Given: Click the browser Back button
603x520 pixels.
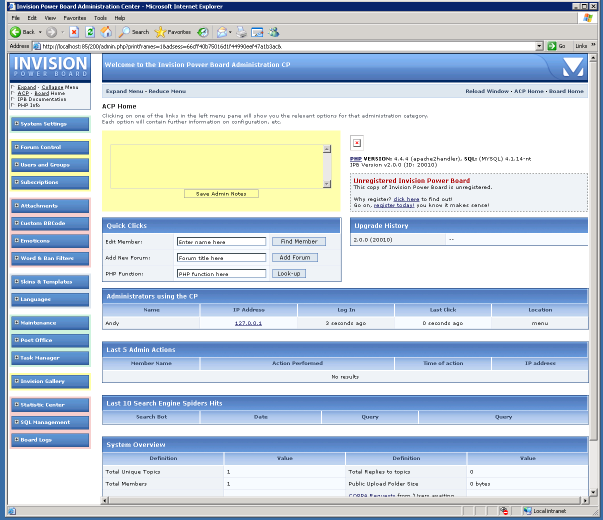Looking at the screenshot, I should click(22, 32).
